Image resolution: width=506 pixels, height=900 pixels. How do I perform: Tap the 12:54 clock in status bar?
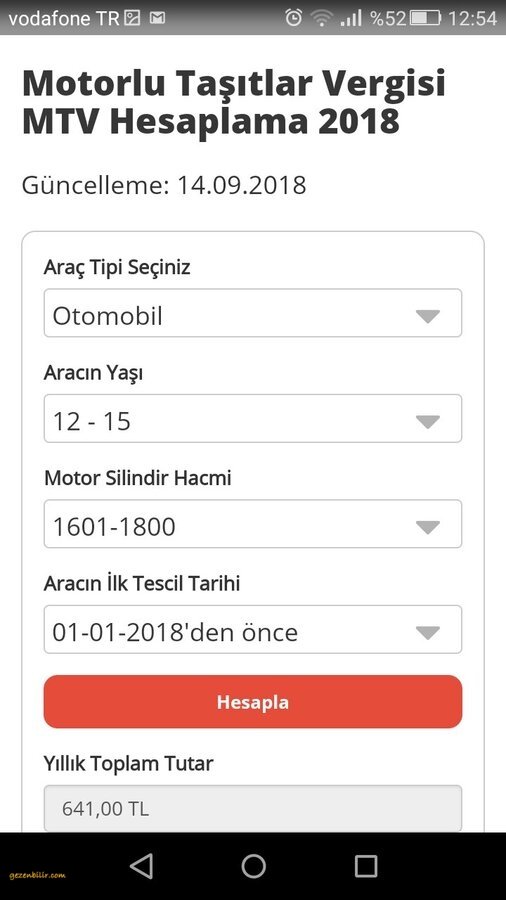coord(472,18)
